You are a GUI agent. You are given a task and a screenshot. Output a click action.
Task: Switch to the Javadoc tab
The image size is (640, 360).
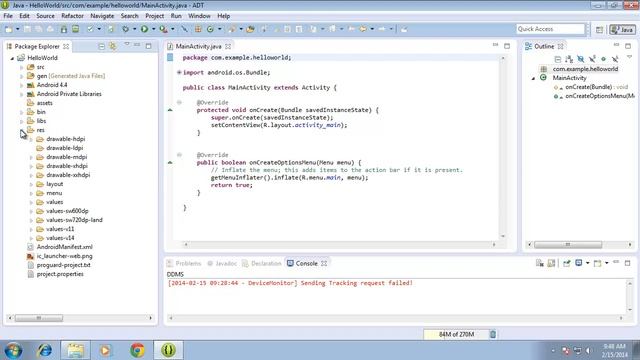pos(222,264)
